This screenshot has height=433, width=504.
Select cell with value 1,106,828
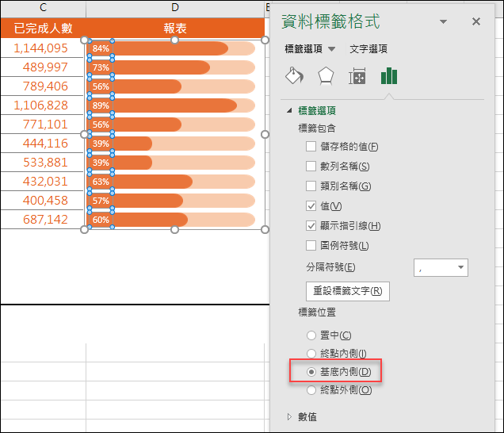click(x=42, y=105)
